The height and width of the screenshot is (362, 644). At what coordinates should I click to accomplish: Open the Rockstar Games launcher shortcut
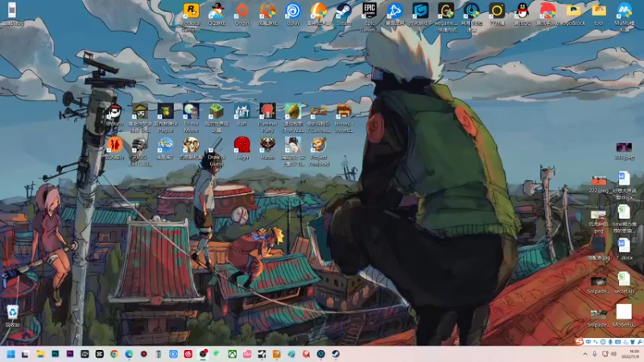coord(191,11)
